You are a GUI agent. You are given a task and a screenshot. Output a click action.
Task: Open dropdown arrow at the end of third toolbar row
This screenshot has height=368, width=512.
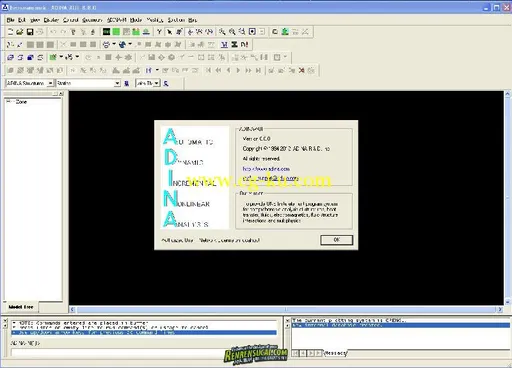click(x=285, y=57)
